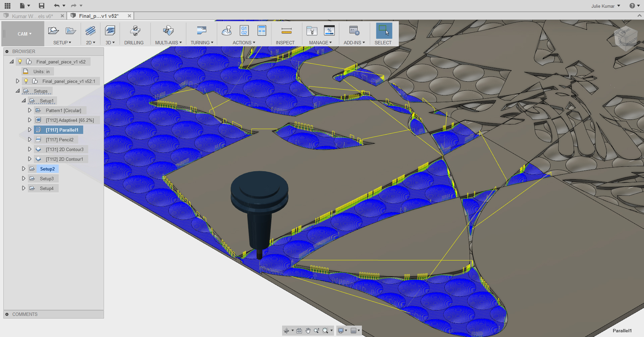Click the 2D milling strategies icon
Viewport: 644px width, 337px height.
[91, 31]
